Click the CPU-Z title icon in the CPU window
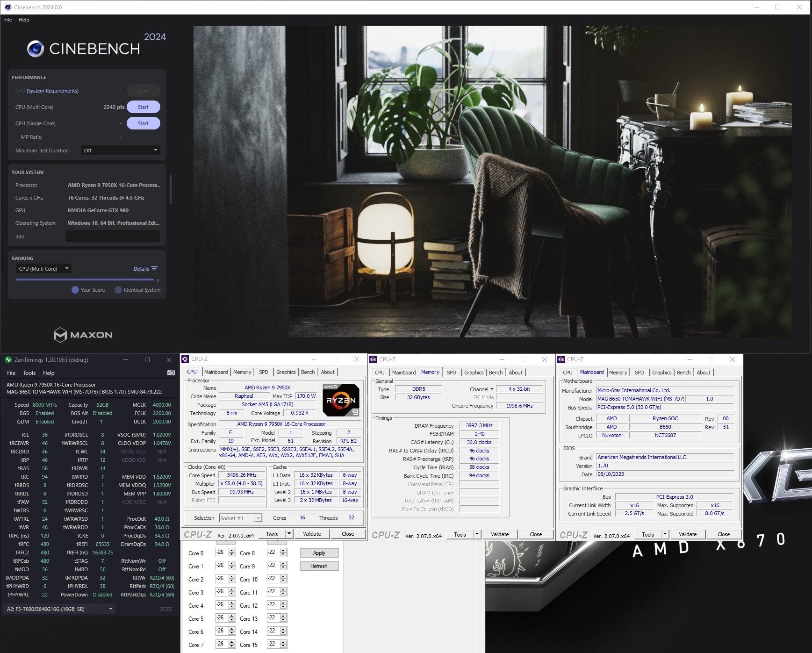Viewport: 812px width, 653px height. [185, 359]
